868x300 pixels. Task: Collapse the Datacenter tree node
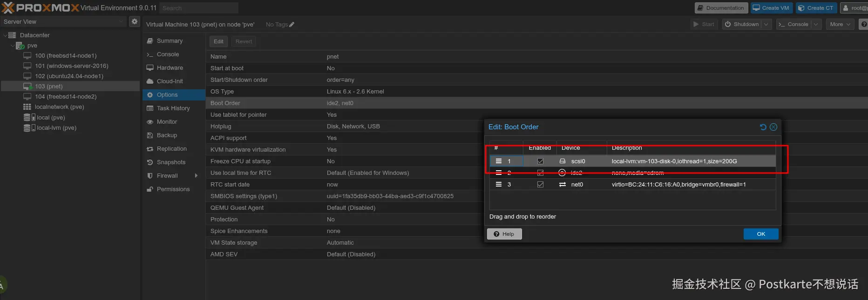coord(6,35)
